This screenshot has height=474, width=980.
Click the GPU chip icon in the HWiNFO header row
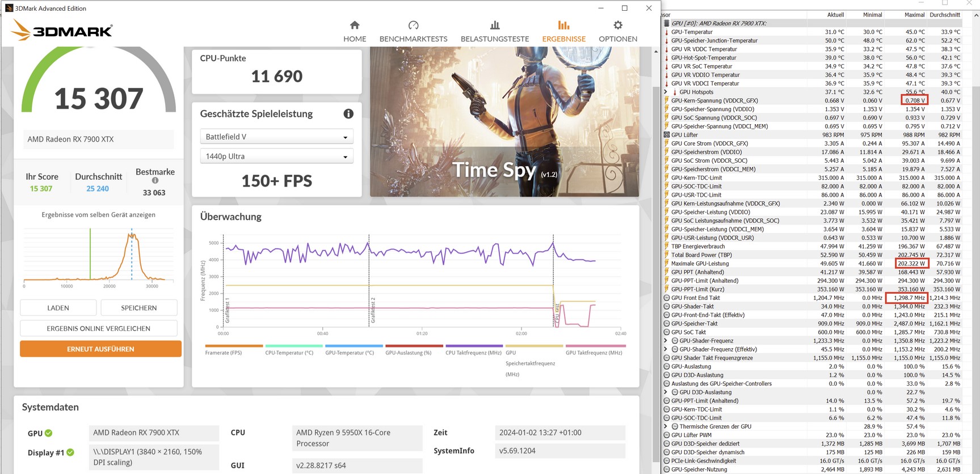(x=667, y=23)
